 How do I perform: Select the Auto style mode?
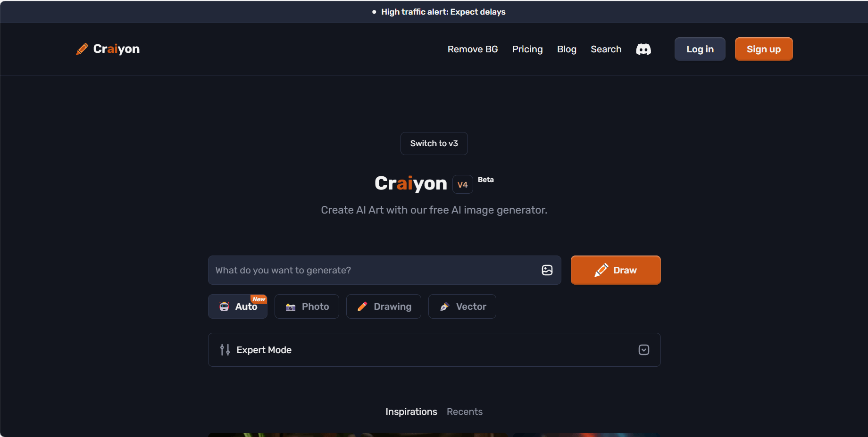pyautogui.click(x=238, y=306)
